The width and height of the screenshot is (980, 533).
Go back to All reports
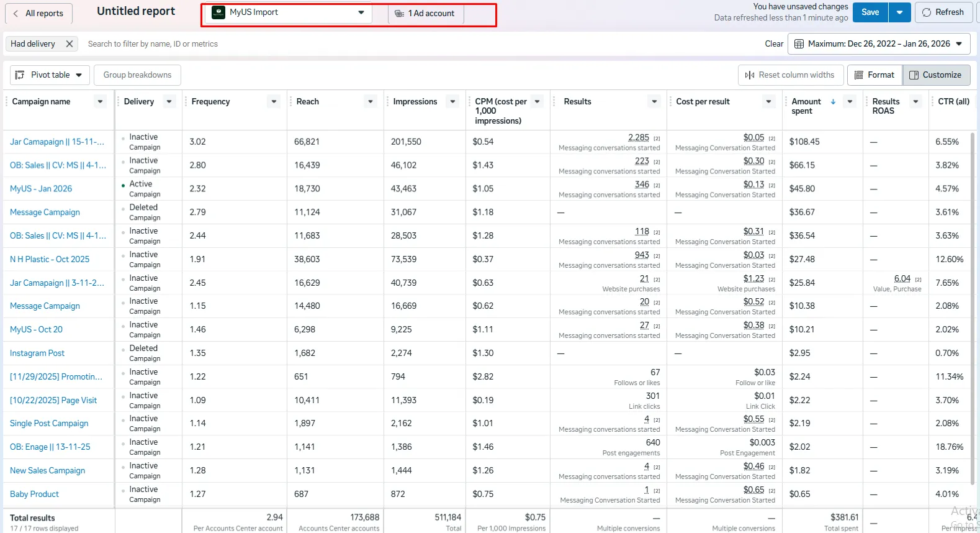[38, 13]
